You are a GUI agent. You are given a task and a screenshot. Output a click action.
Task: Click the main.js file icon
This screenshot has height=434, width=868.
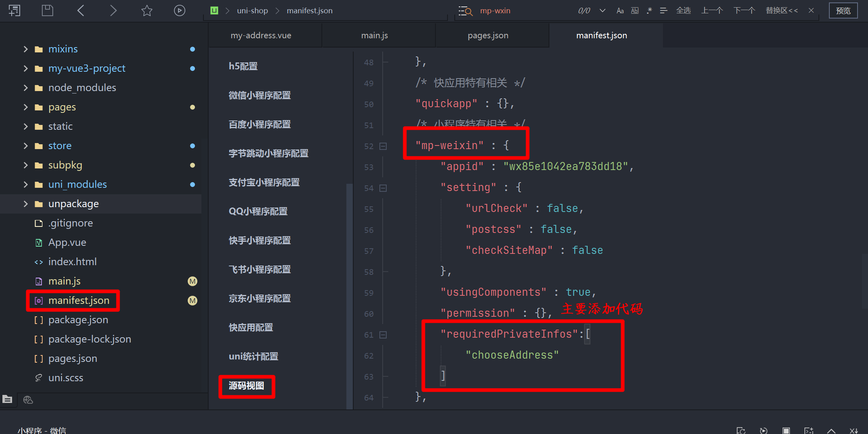pyautogui.click(x=39, y=281)
